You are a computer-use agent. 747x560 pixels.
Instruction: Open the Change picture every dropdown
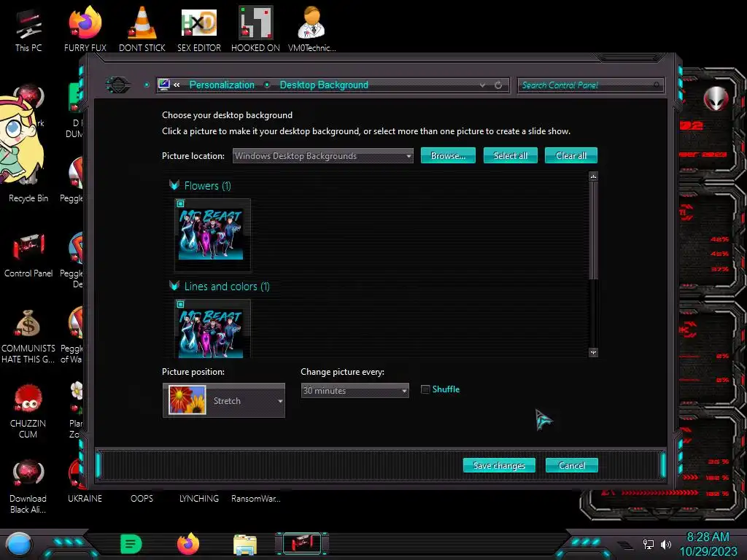355,391
